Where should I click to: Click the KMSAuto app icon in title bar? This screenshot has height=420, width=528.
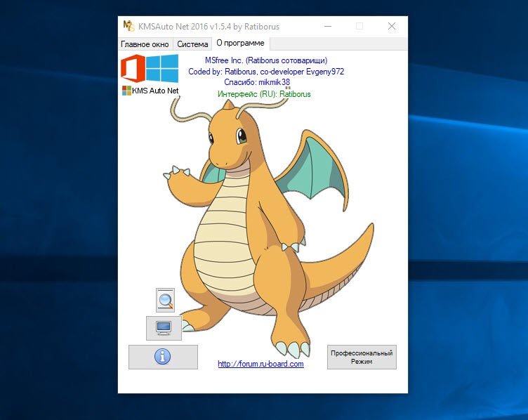click(x=128, y=26)
